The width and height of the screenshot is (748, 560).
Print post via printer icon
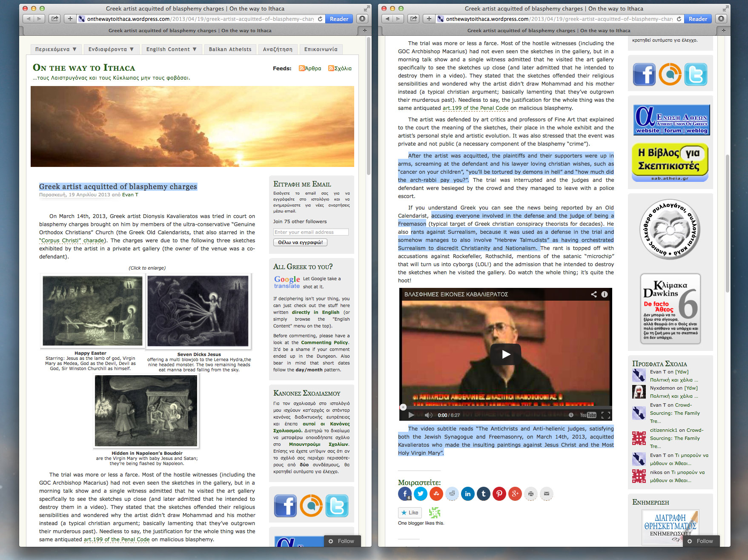[x=531, y=494]
